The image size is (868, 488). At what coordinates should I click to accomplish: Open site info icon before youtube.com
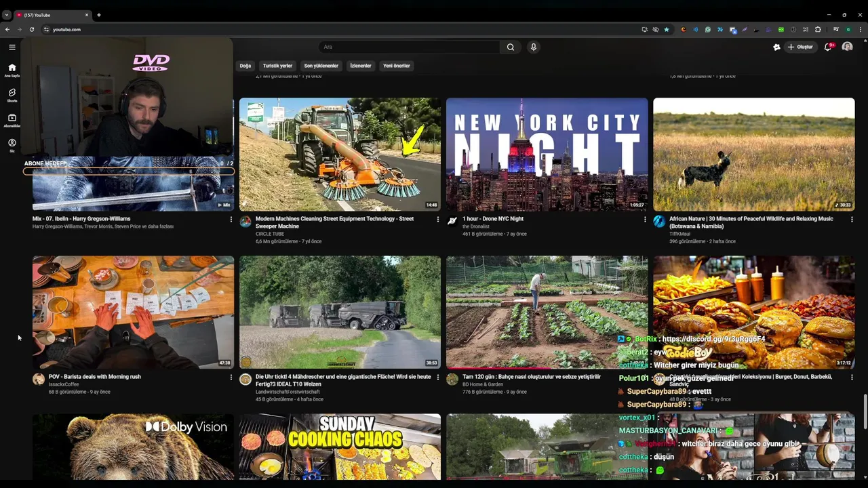[x=46, y=29]
